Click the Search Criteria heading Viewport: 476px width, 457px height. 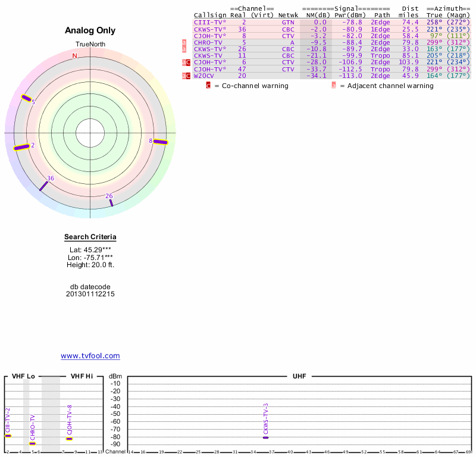90,237
